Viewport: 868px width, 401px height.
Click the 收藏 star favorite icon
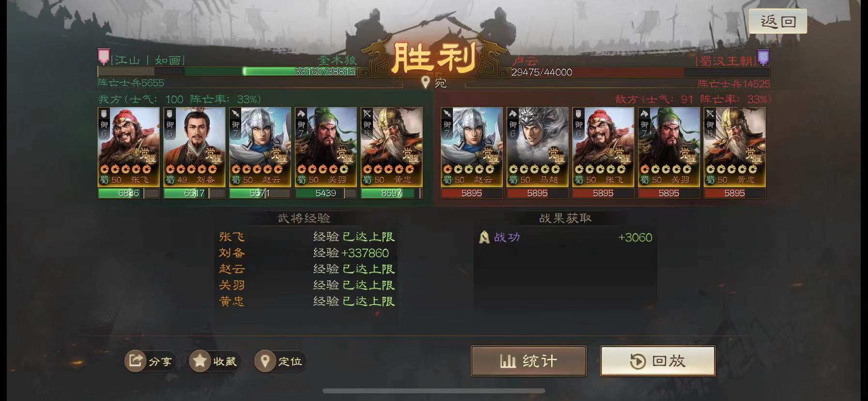point(200,361)
